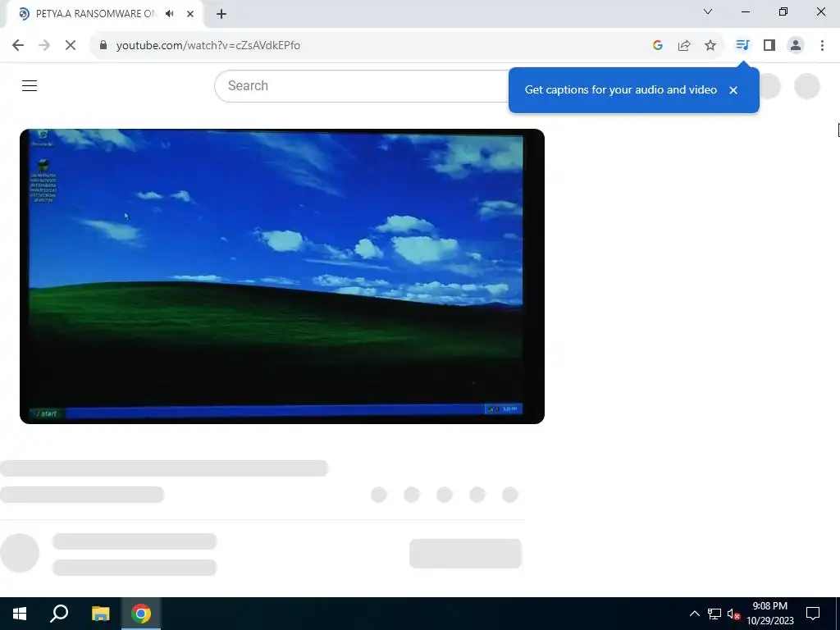Minimize the Chrome window
This screenshot has width=840, height=630.
(x=745, y=11)
